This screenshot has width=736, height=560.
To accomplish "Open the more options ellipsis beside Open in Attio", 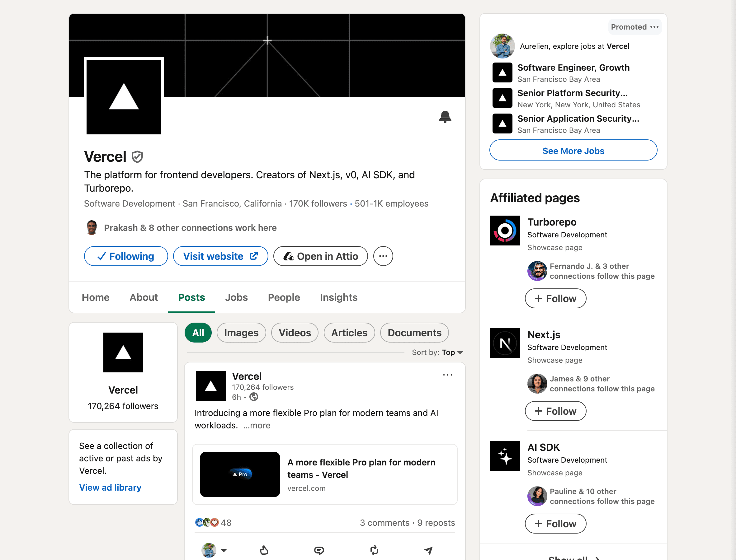I will pyautogui.click(x=383, y=256).
